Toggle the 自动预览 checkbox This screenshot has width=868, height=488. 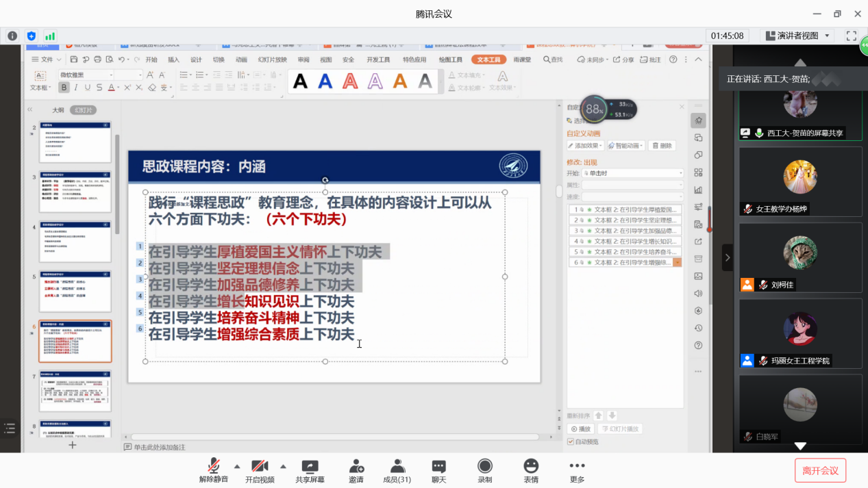point(571,442)
